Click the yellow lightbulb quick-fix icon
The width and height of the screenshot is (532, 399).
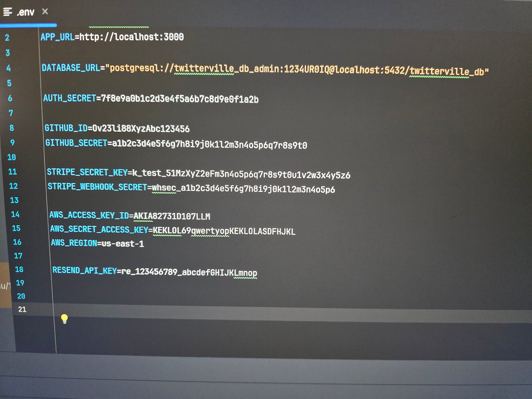click(x=64, y=319)
